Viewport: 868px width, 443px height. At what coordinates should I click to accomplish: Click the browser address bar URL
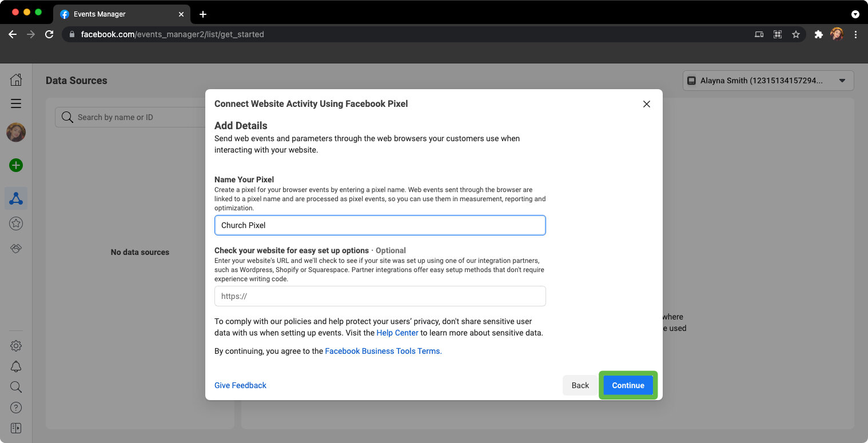click(172, 34)
